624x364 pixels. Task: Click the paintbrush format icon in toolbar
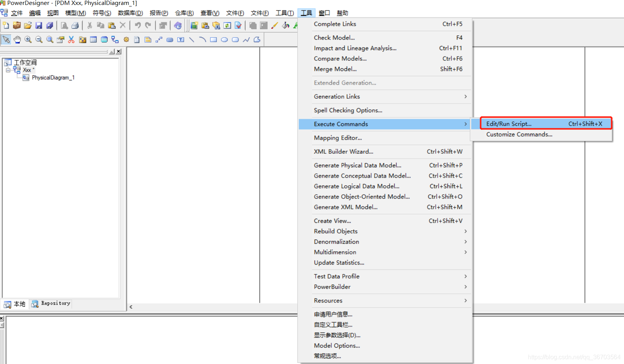coord(275,25)
